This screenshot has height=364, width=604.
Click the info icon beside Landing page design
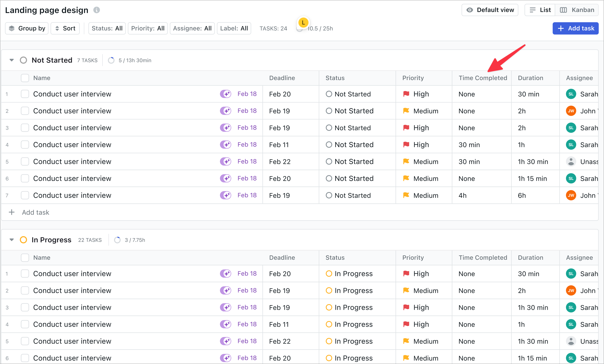(97, 10)
